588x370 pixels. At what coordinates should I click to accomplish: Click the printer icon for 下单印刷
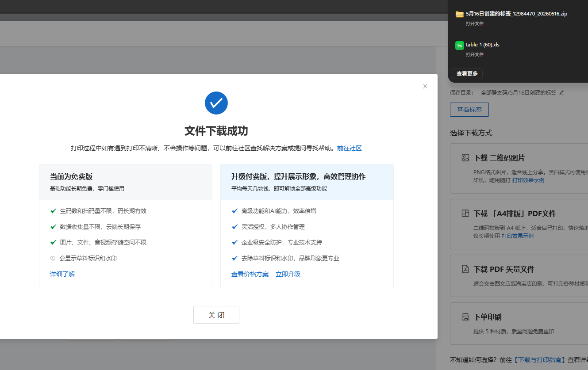click(x=465, y=317)
